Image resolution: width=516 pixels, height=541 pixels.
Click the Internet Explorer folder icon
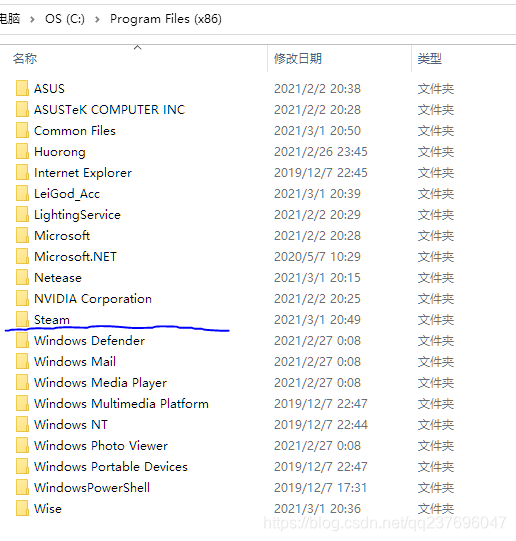[22, 173]
